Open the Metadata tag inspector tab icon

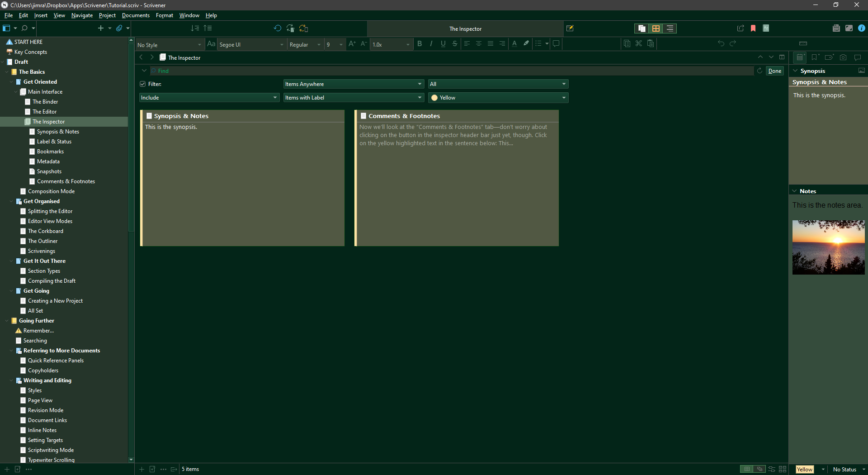[x=829, y=57]
